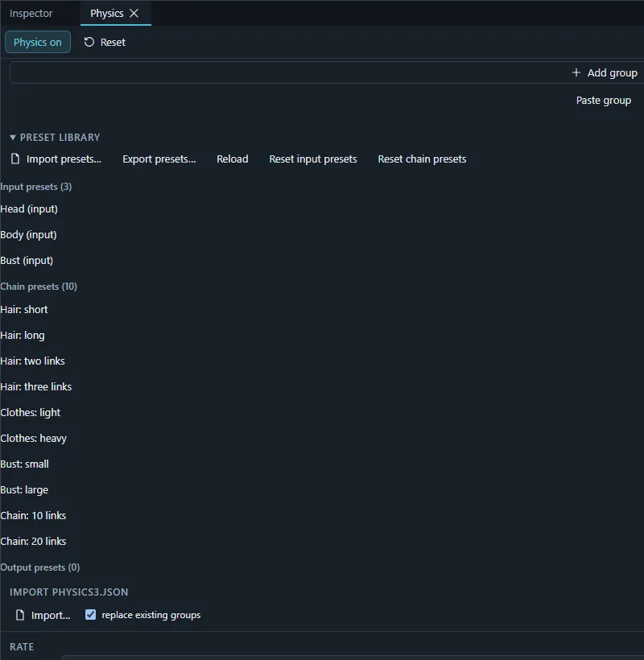Uncheck replace existing groups checkbox
The width and height of the screenshot is (644, 660).
(90, 615)
